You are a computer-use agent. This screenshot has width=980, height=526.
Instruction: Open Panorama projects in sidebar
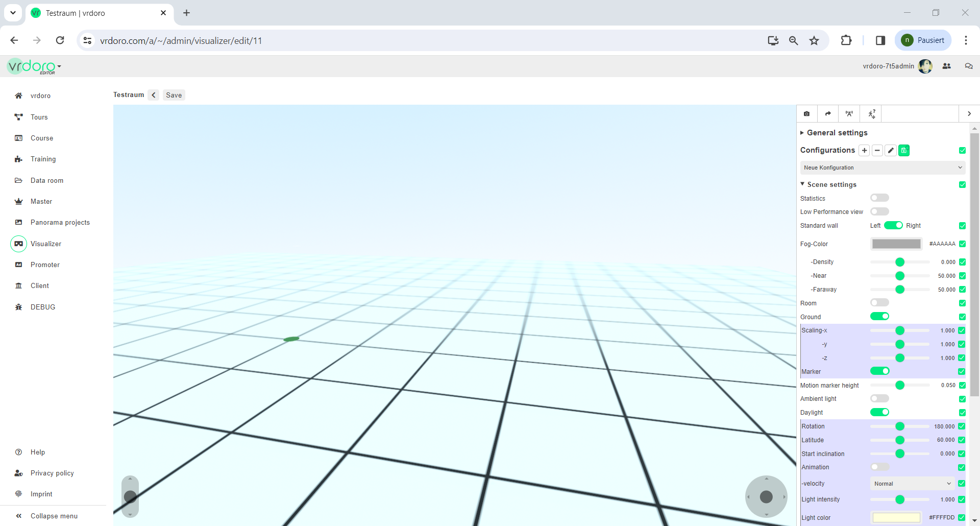[x=60, y=223]
